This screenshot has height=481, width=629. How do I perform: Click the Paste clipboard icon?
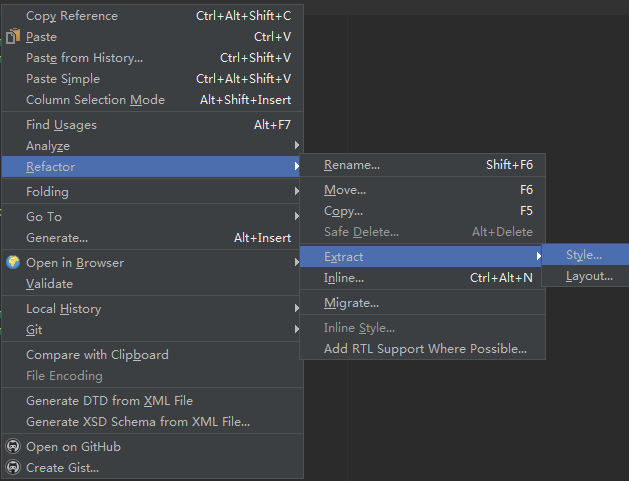[13, 37]
